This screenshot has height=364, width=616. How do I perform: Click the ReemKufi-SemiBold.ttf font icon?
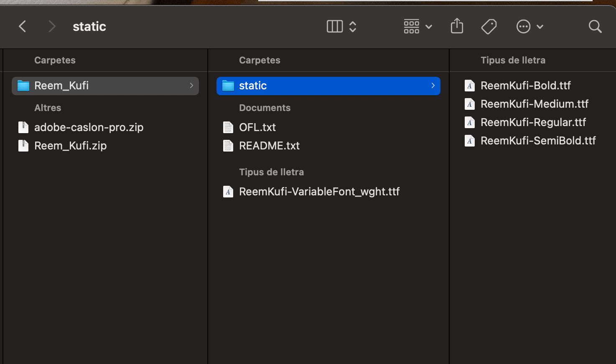[470, 141]
